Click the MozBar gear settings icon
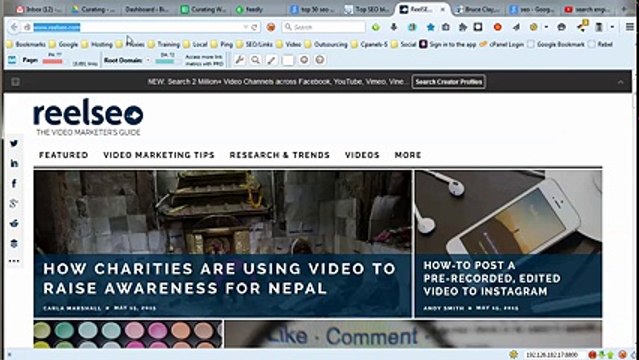 (x=304, y=60)
